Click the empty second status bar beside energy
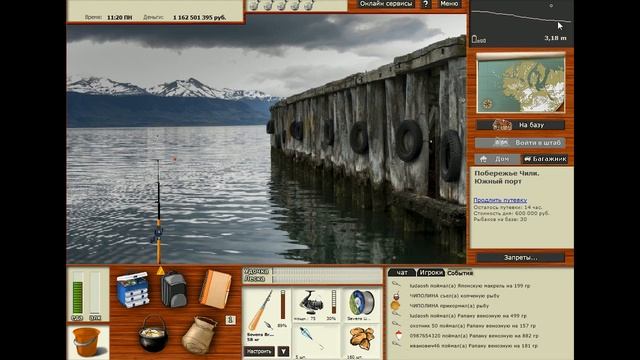 click(95, 293)
